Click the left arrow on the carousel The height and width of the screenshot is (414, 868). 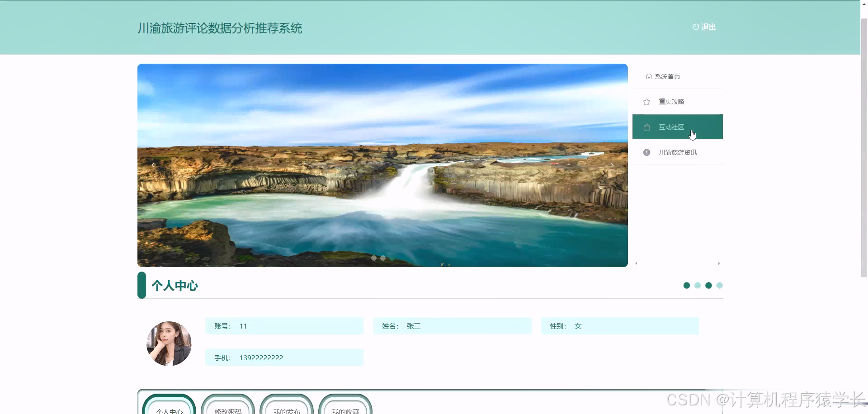(153, 165)
